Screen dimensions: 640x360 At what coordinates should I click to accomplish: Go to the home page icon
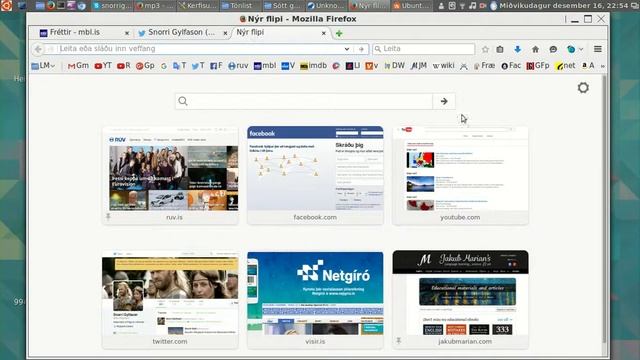point(535,49)
